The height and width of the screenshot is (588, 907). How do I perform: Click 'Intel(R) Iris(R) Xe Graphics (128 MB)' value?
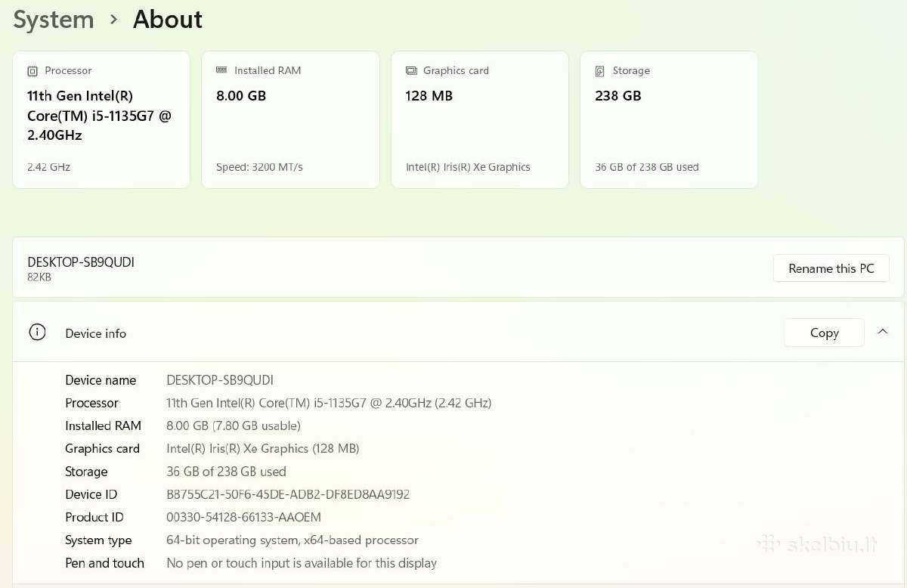[262, 448]
